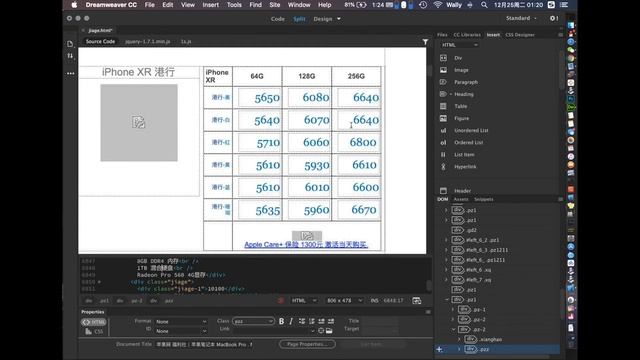
Task: Click the Wi-Fi icon in menu bar
Action: pos(438,5)
